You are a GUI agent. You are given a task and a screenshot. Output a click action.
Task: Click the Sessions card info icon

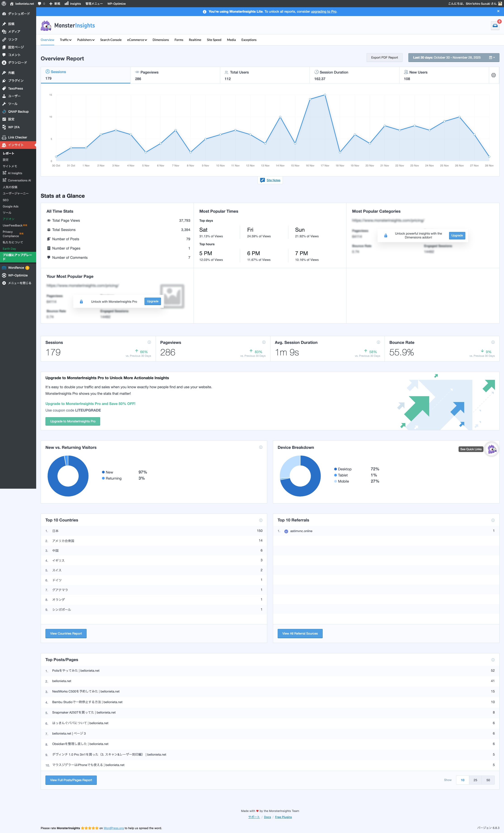click(149, 342)
